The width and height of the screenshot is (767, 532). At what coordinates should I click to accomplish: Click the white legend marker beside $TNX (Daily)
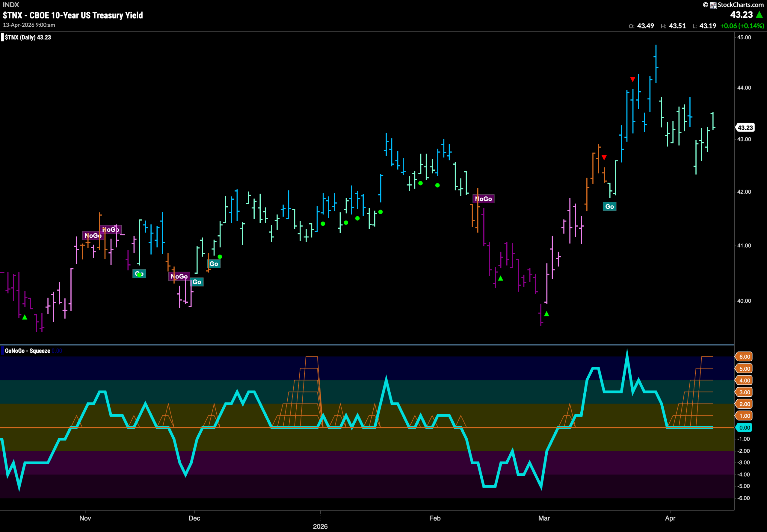point(2,37)
